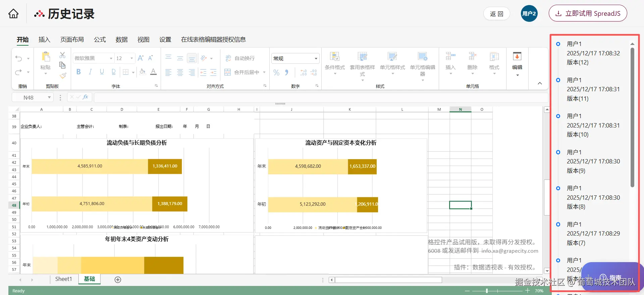Select the format painter brush icon
644x295 pixels.
tap(63, 76)
